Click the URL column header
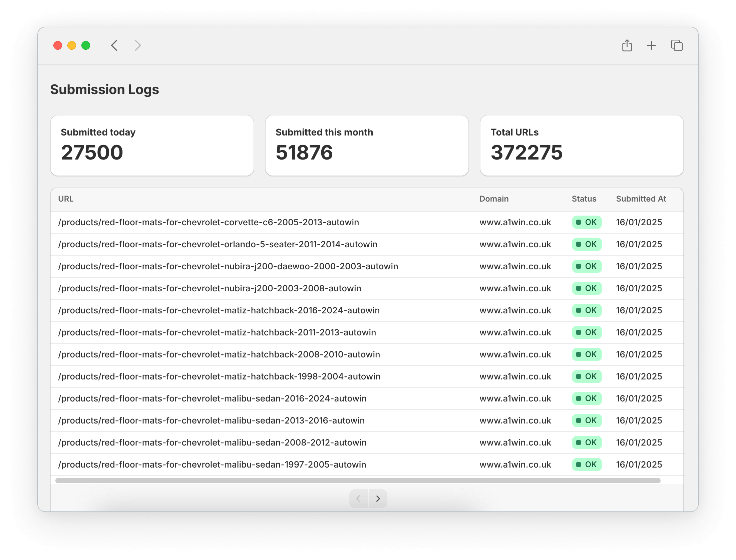 (66, 199)
